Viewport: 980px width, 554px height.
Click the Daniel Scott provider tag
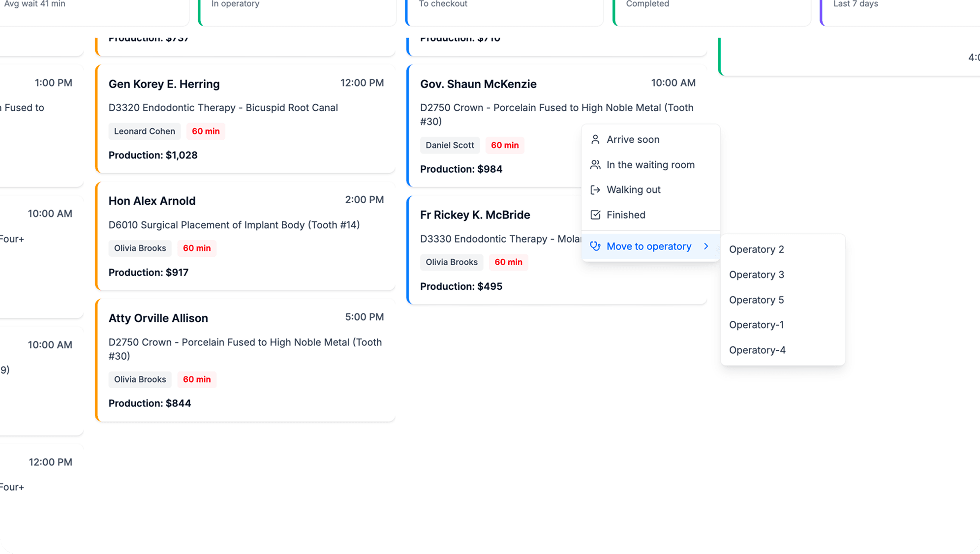(450, 145)
